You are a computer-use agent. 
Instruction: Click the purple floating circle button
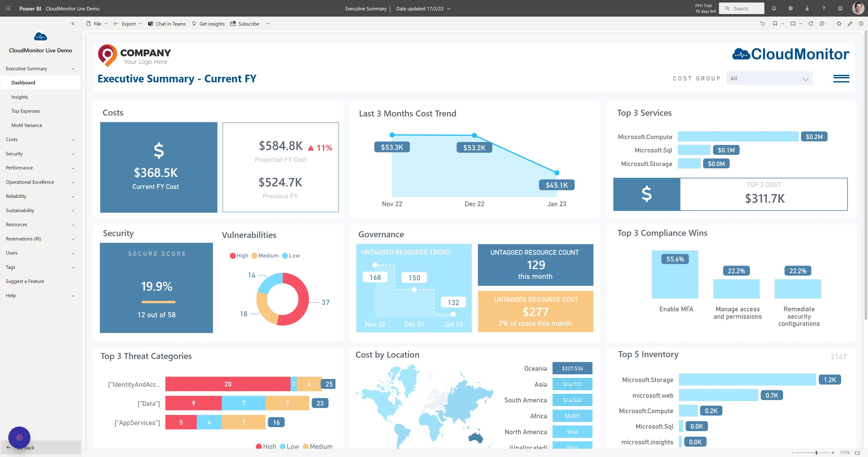[19, 437]
